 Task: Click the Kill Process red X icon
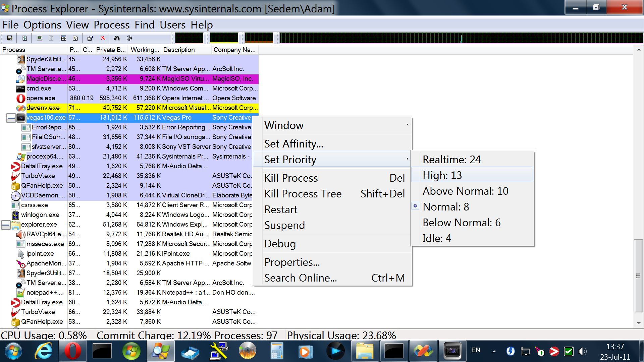[103, 38]
